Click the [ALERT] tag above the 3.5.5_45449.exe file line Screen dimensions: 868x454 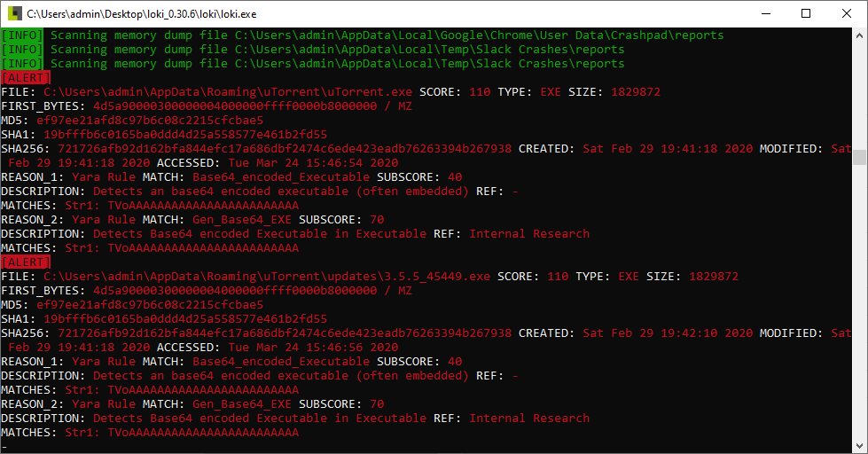click(26, 262)
